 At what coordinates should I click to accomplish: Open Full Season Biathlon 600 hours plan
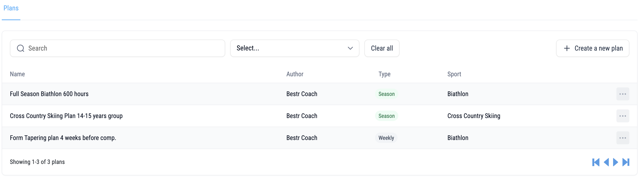49,94
